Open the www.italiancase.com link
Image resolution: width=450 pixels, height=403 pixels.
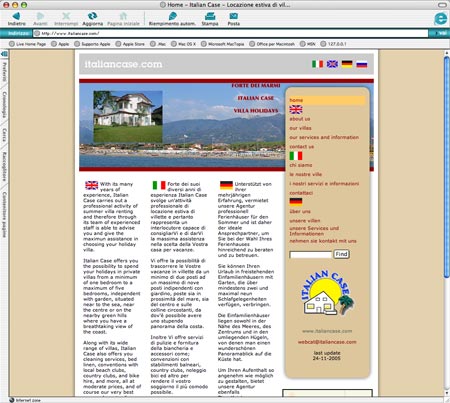pos(327,331)
